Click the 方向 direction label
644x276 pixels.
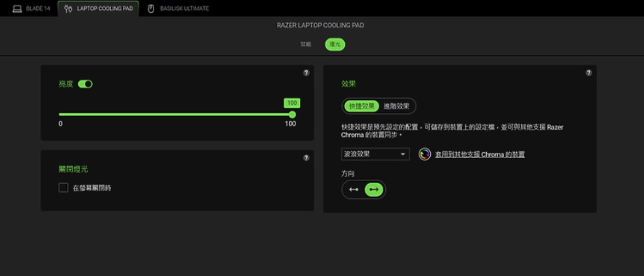tap(347, 174)
